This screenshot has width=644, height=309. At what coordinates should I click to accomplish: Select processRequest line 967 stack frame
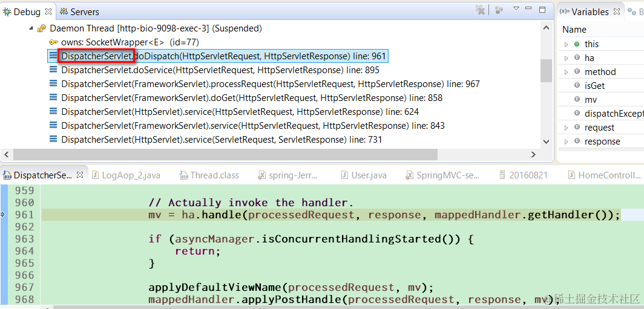pos(270,84)
